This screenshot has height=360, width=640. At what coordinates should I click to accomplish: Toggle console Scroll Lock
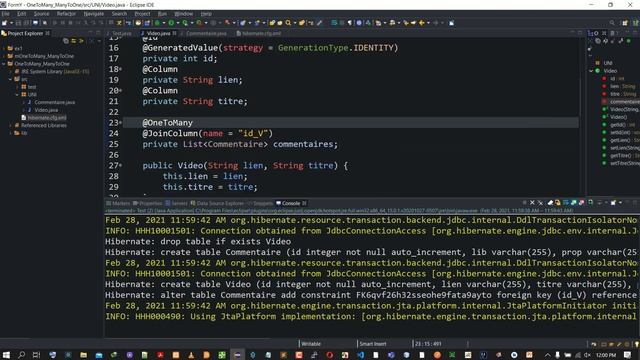tap(558, 203)
